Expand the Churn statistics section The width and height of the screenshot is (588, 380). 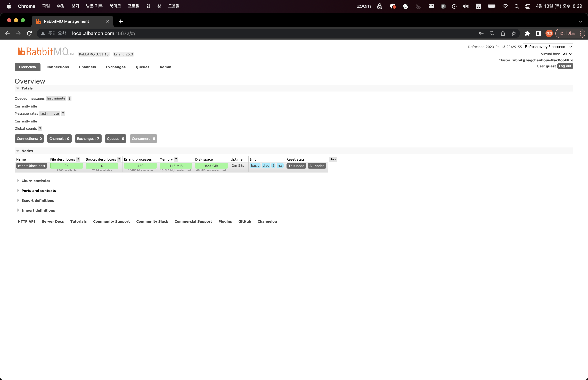pos(36,181)
